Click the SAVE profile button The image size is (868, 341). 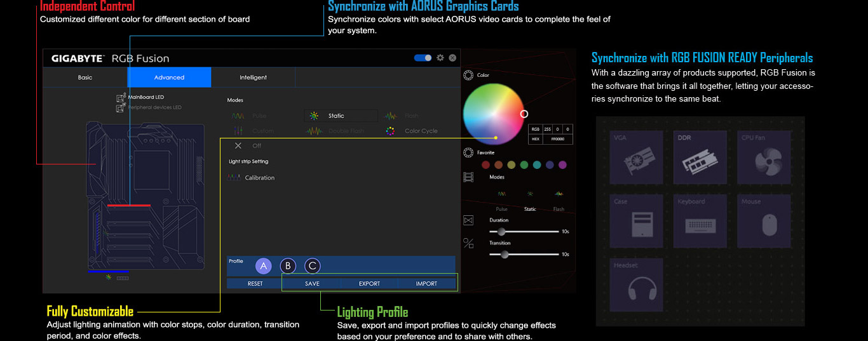point(312,284)
